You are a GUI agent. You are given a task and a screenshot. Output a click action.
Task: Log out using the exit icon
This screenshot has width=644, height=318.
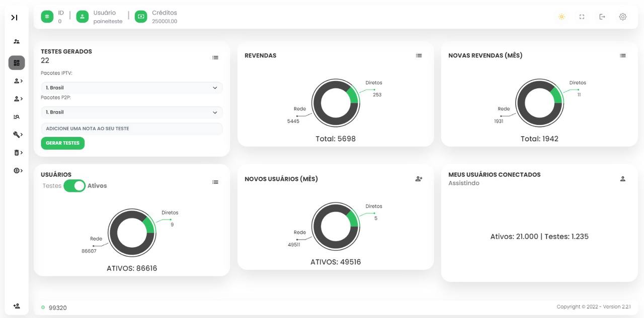pyautogui.click(x=602, y=17)
